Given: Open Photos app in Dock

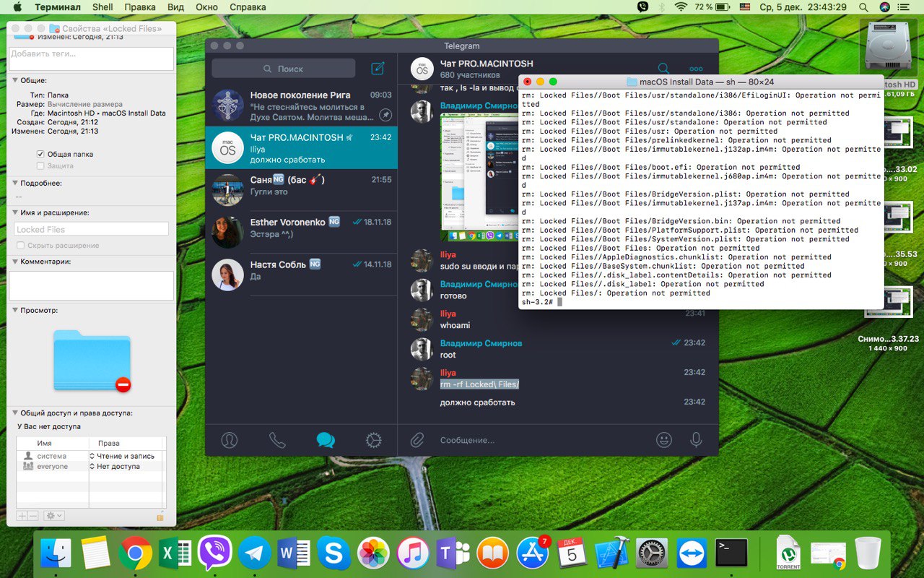Looking at the screenshot, I should [374, 553].
